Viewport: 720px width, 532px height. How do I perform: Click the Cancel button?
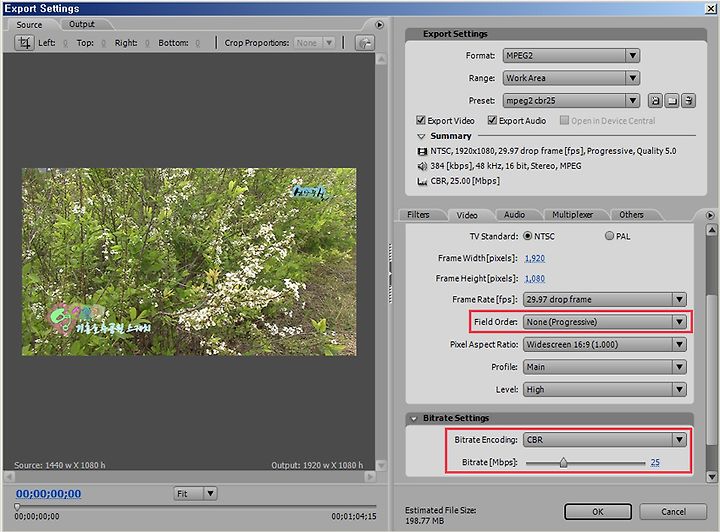coord(673,512)
